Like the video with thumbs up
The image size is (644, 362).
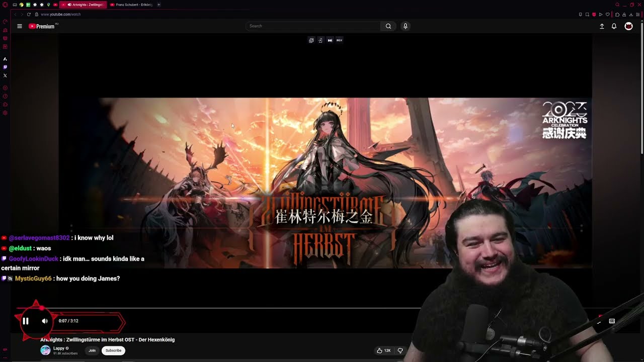(384, 350)
